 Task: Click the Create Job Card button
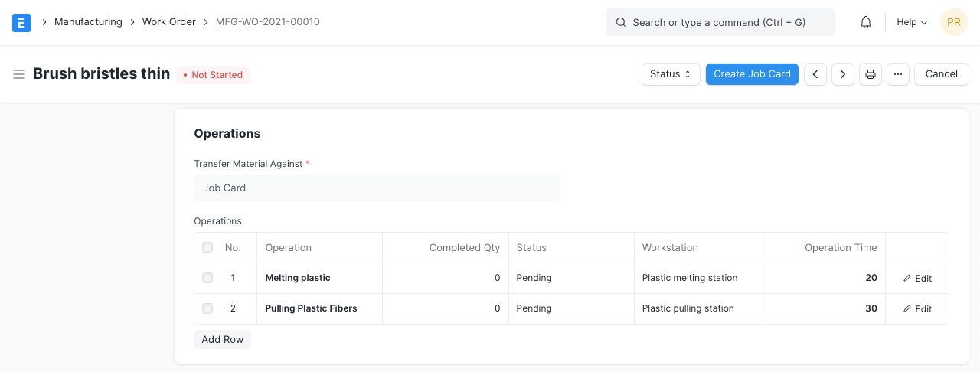click(x=752, y=74)
